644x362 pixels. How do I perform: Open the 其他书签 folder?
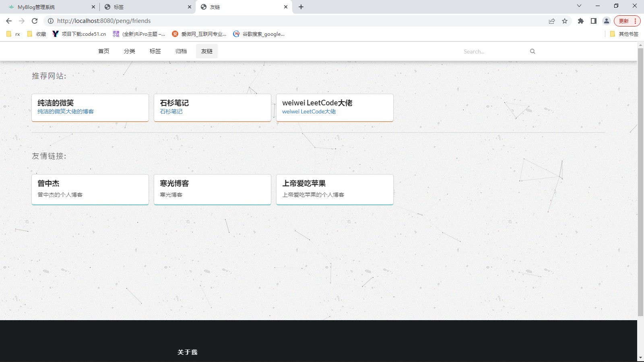coord(624,34)
